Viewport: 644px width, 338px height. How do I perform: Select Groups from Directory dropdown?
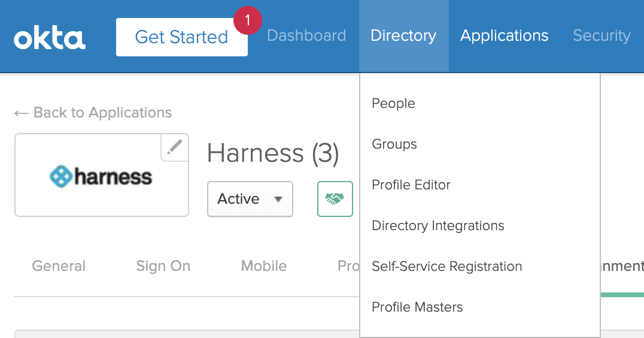pos(394,144)
